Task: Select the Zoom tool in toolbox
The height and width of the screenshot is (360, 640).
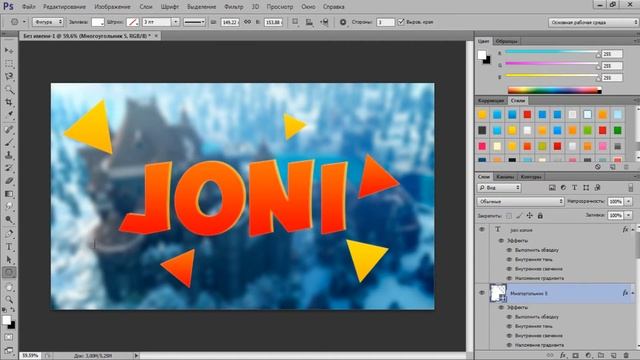Action: tap(9, 300)
